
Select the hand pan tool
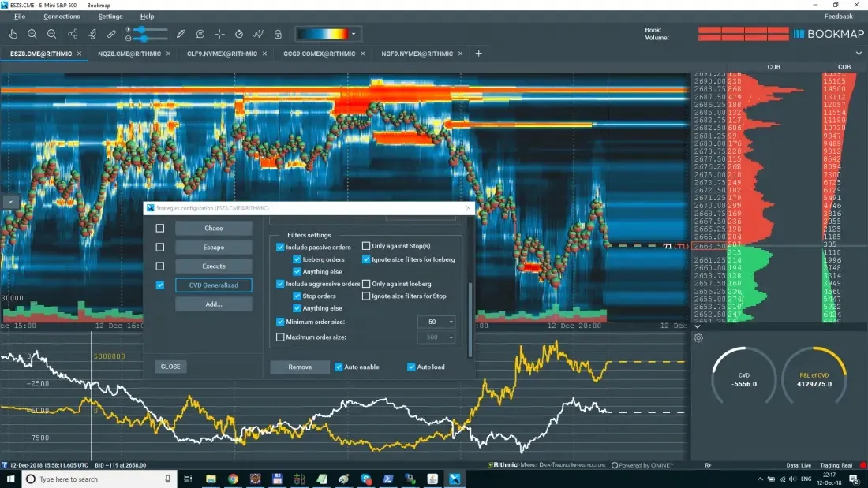pyautogui.click(x=13, y=34)
